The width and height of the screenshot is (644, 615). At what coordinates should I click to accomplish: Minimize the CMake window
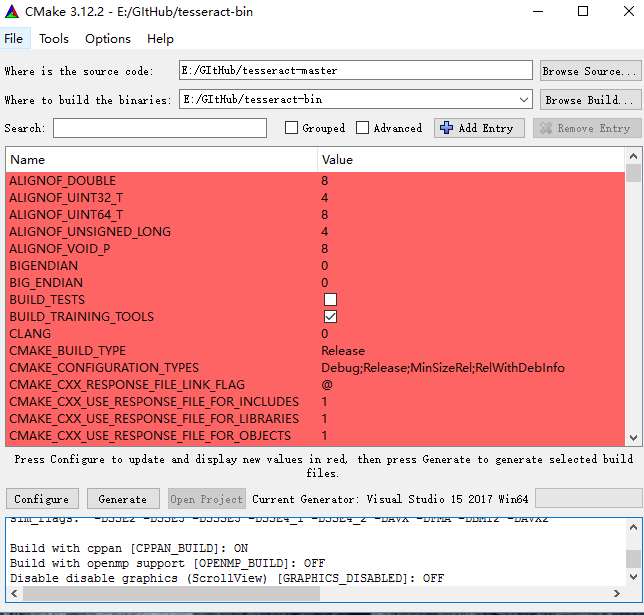[538, 12]
